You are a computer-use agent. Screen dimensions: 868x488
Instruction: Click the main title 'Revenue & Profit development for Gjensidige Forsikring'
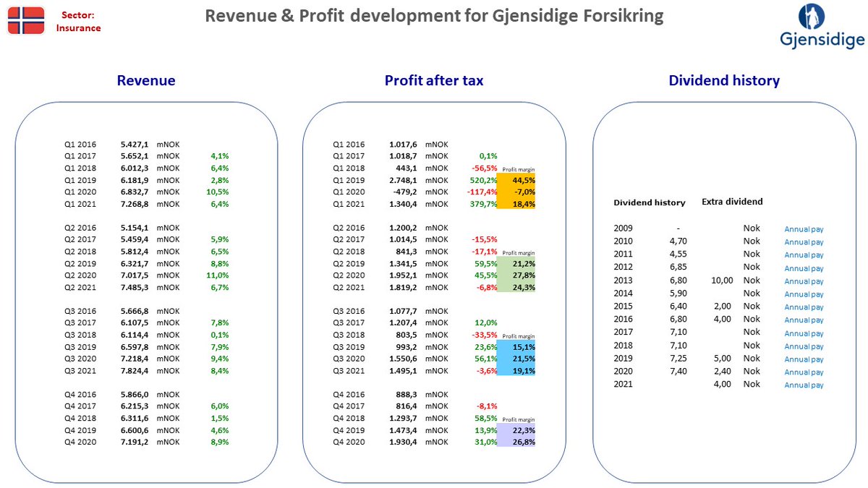click(x=434, y=17)
